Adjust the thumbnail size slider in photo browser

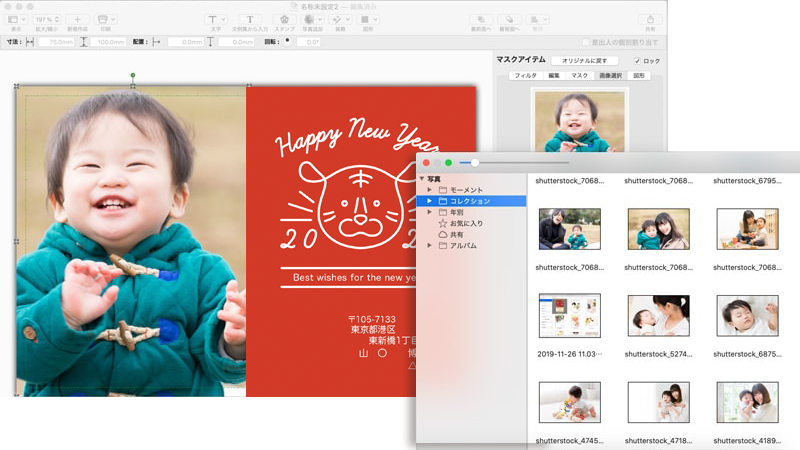coord(474,162)
